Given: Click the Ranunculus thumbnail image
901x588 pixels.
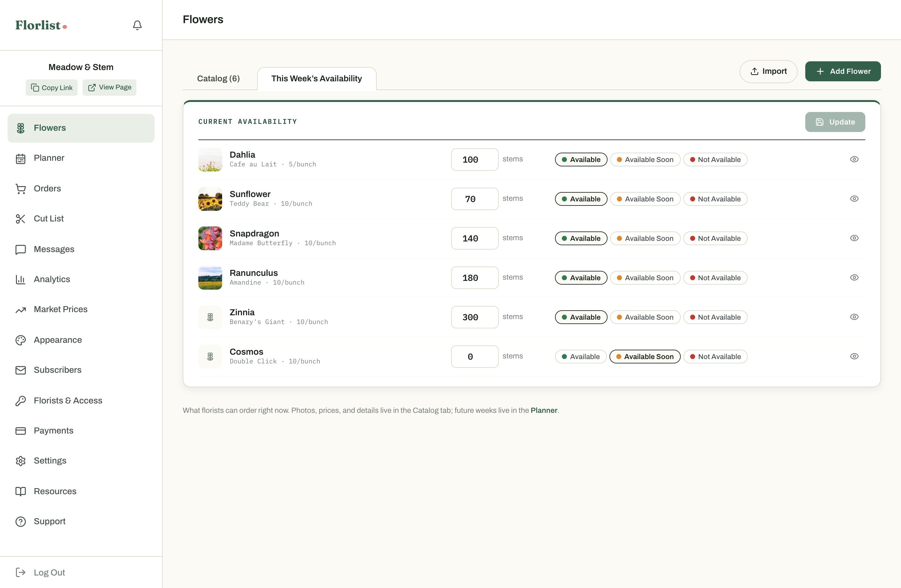Looking at the screenshot, I should [210, 278].
